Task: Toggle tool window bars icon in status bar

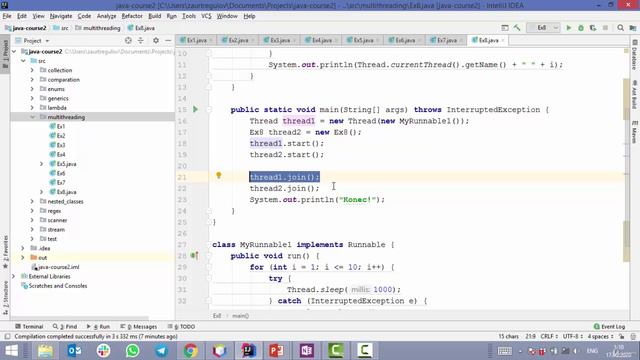Action: (x=7, y=337)
